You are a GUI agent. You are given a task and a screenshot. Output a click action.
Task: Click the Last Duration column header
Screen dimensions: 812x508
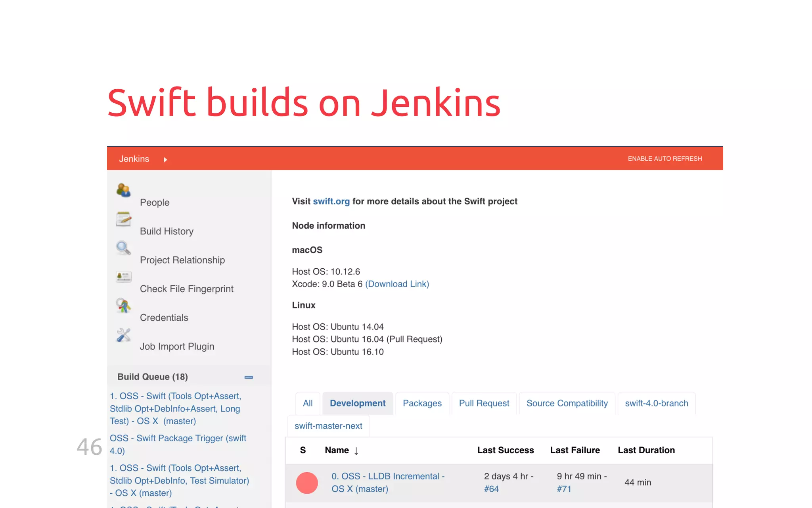(x=646, y=450)
